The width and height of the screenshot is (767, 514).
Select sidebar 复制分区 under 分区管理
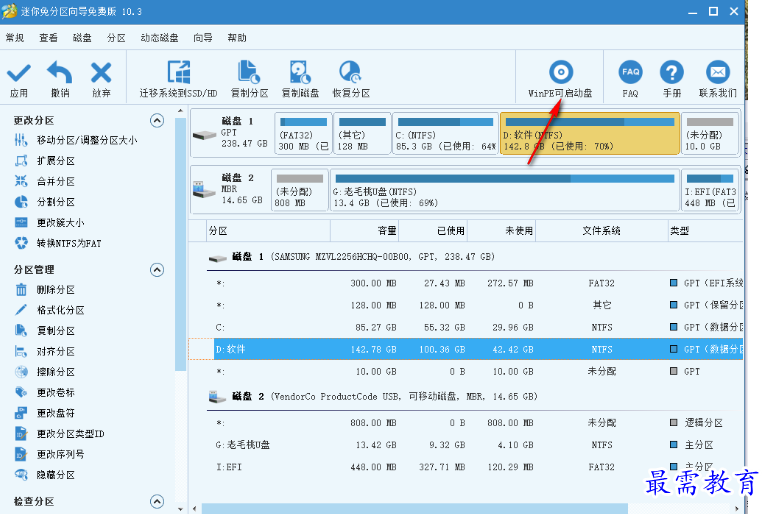pos(55,331)
